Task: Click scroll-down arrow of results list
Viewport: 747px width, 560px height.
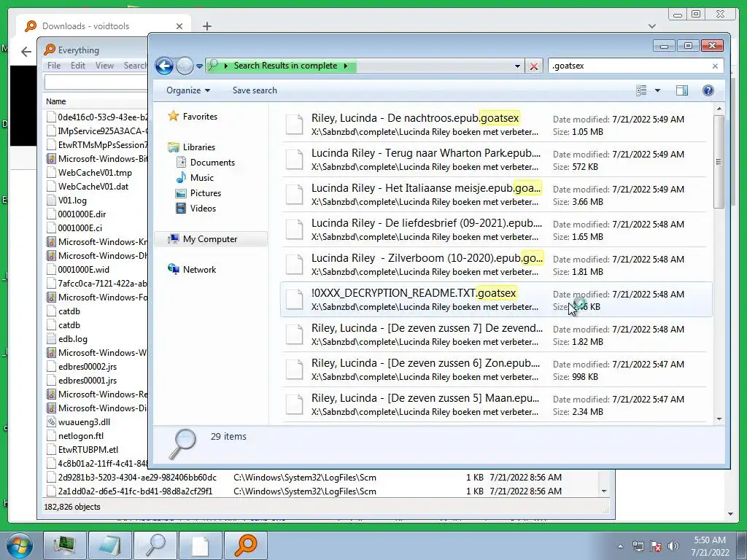Action: tap(719, 419)
